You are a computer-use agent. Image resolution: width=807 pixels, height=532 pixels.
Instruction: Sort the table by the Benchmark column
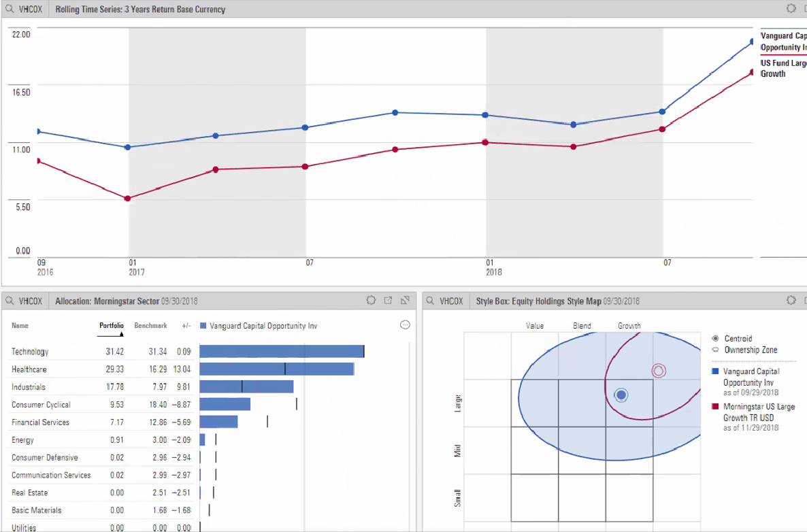(150, 326)
